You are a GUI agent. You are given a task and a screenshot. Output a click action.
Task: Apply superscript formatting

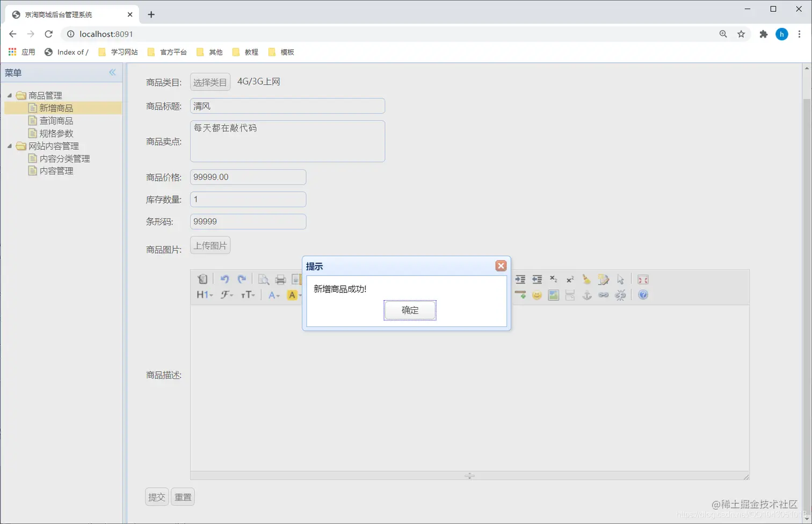coord(570,279)
